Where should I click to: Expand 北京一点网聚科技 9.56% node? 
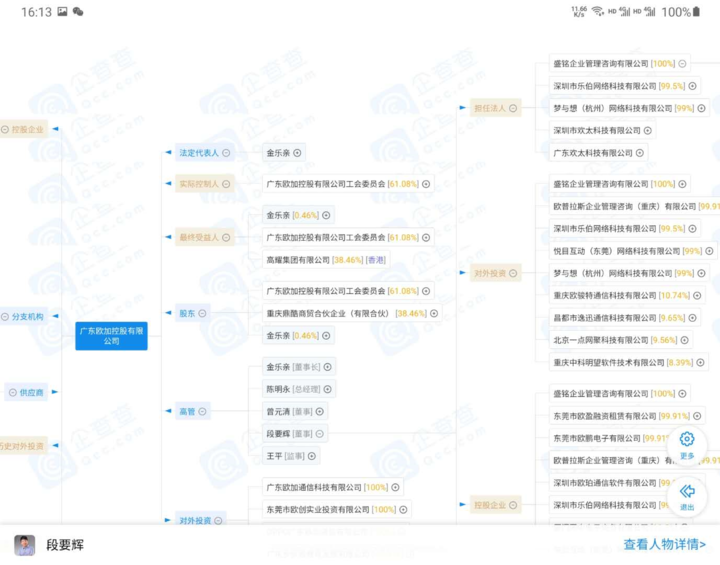[x=685, y=340]
